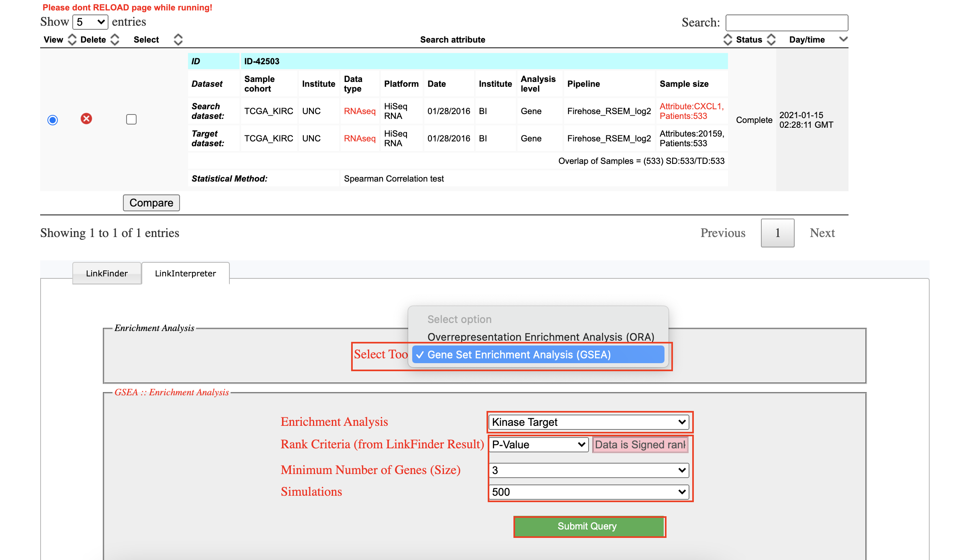This screenshot has height=560, width=961.
Task: Sort by the Status column arrows
Action: pyautogui.click(x=771, y=39)
